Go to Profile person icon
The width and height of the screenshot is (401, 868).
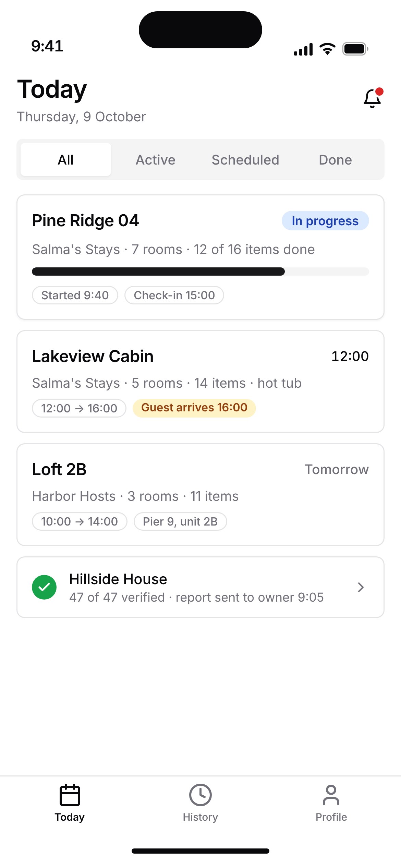coord(331,795)
